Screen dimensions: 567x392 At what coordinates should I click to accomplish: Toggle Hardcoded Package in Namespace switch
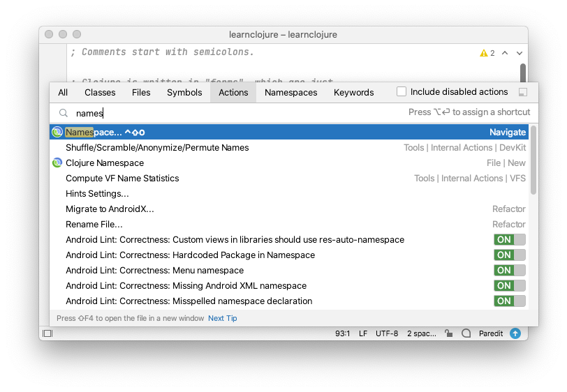coord(510,255)
